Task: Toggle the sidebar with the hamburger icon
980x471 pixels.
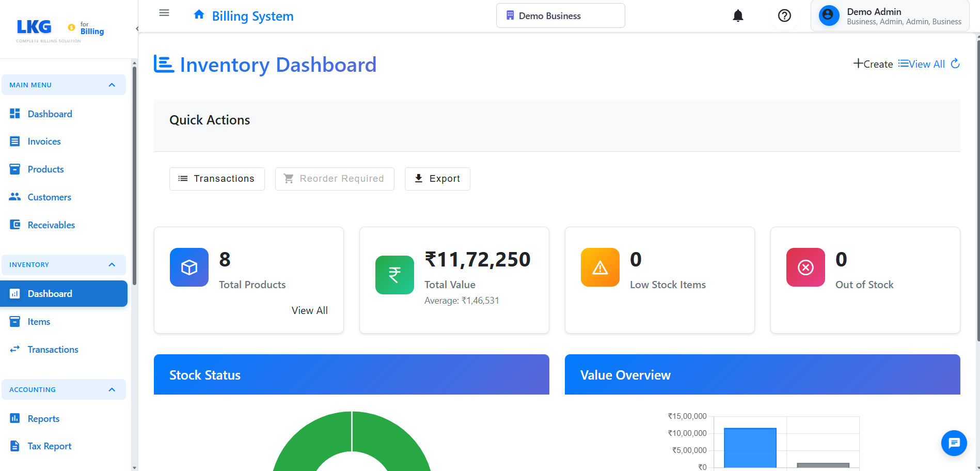Action: coord(164,12)
